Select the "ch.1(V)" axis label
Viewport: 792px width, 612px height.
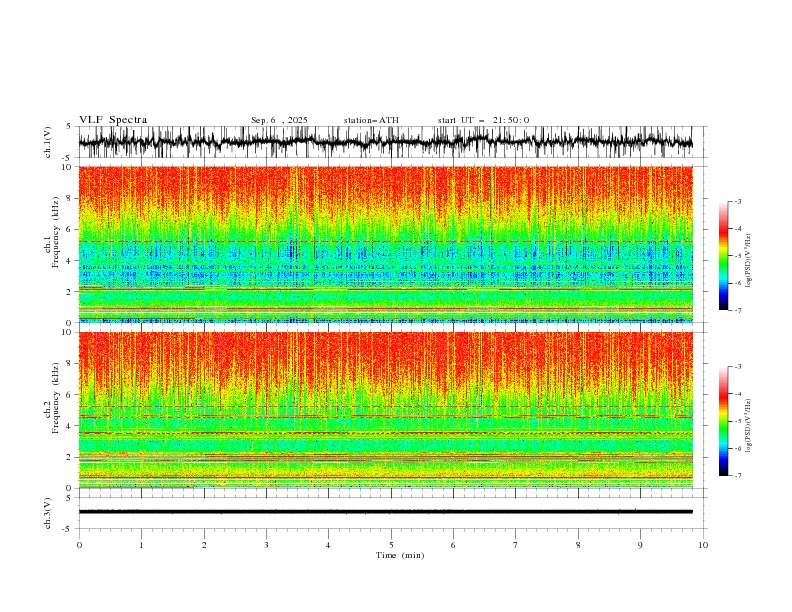[x=48, y=142]
